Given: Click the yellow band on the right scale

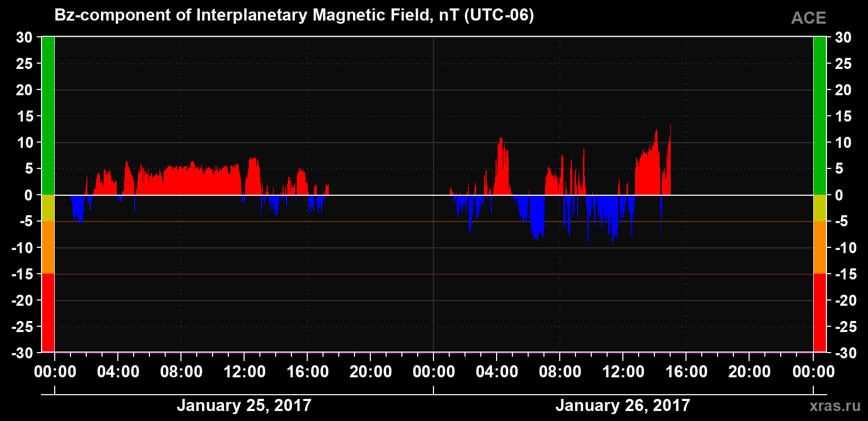Looking at the screenshot, I should click(820, 208).
